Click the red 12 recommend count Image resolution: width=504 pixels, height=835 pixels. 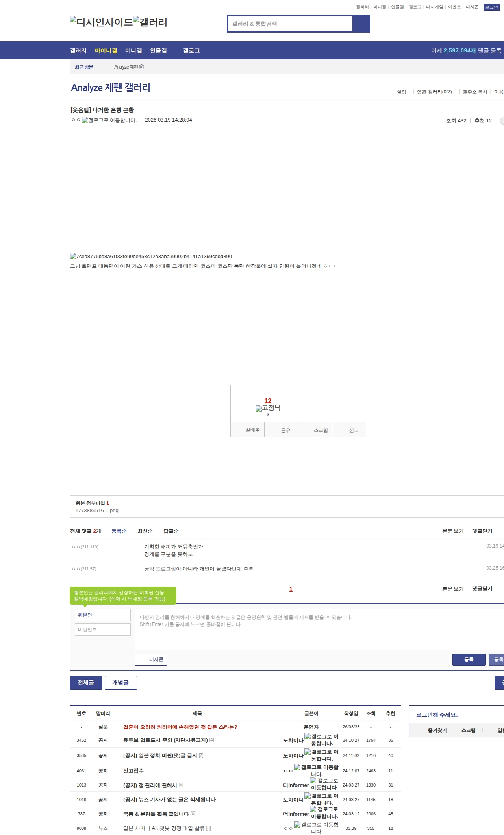click(268, 401)
